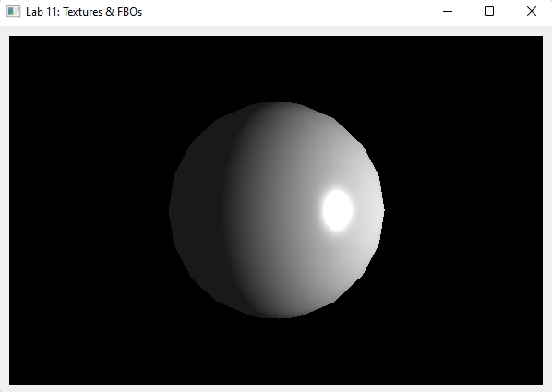
Task: Maximize the Lab 11 window
Action: coord(489,11)
